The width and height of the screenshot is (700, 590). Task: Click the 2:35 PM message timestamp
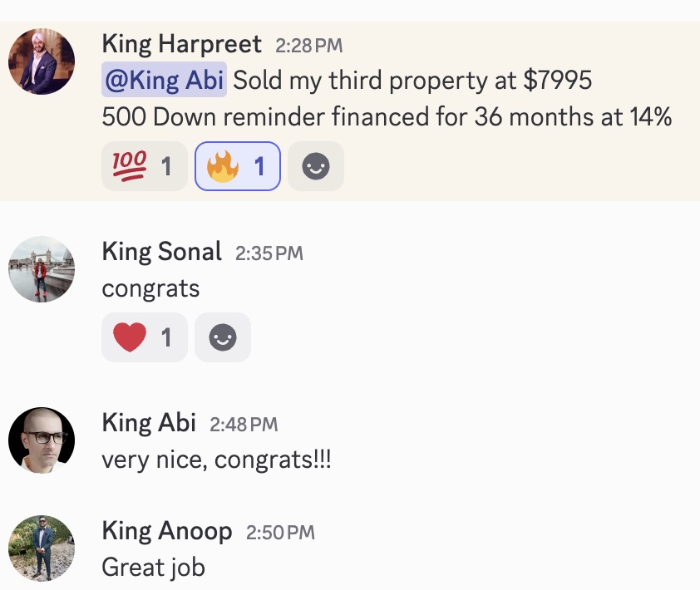point(269,253)
